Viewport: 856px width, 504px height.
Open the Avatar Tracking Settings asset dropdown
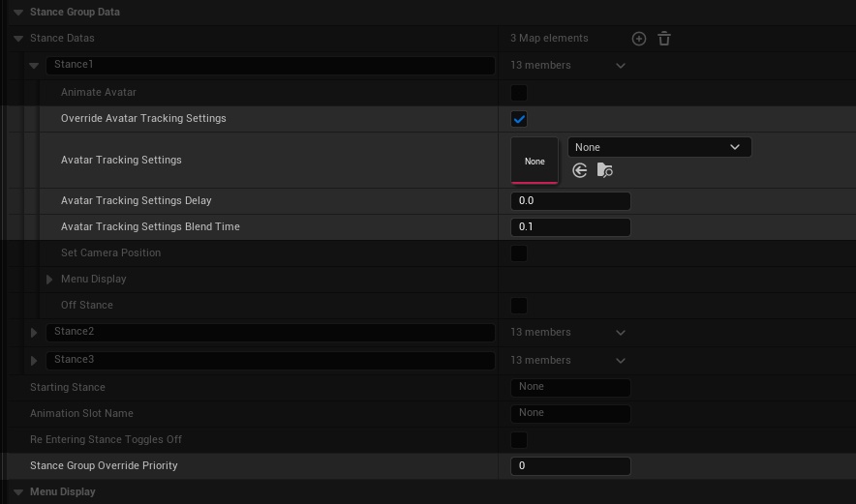tap(658, 147)
